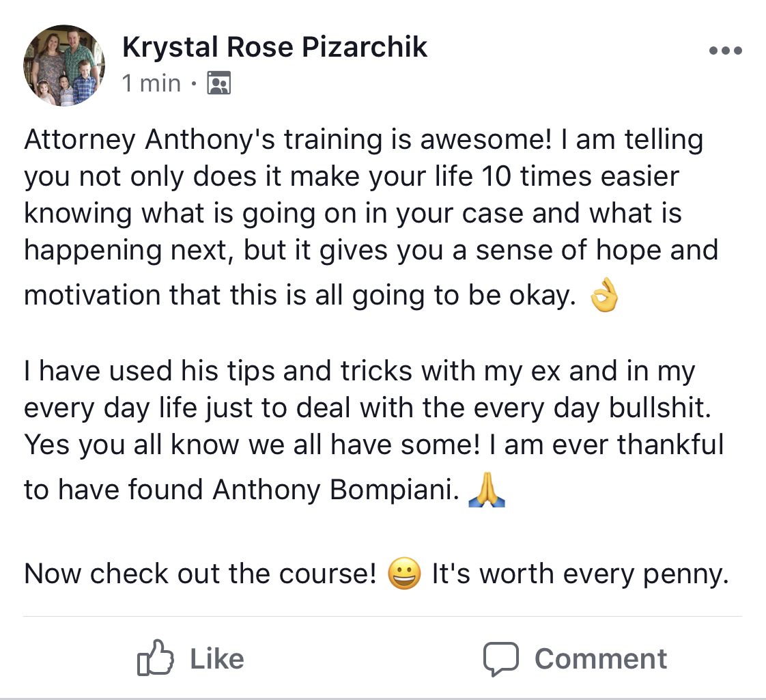The image size is (766, 700).
Task: Click the paragraph starting "Attorney Anthony's training"
Action: click(371, 218)
